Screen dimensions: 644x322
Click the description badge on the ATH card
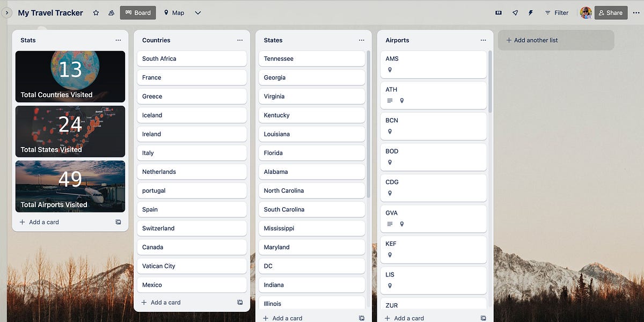click(x=389, y=100)
